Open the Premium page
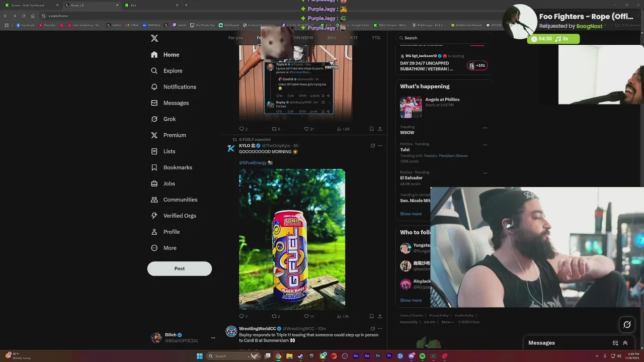644x362 pixels. [x=168, y=135]
